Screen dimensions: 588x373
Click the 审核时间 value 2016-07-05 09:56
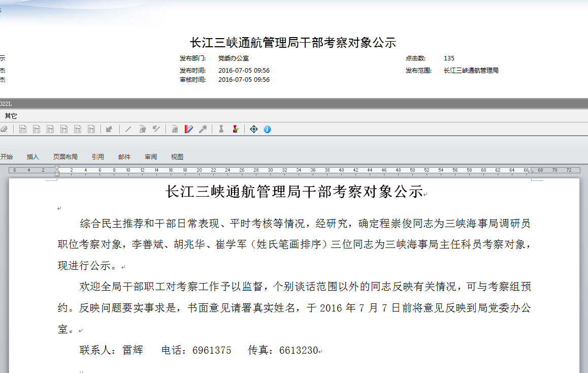(244, 80)
